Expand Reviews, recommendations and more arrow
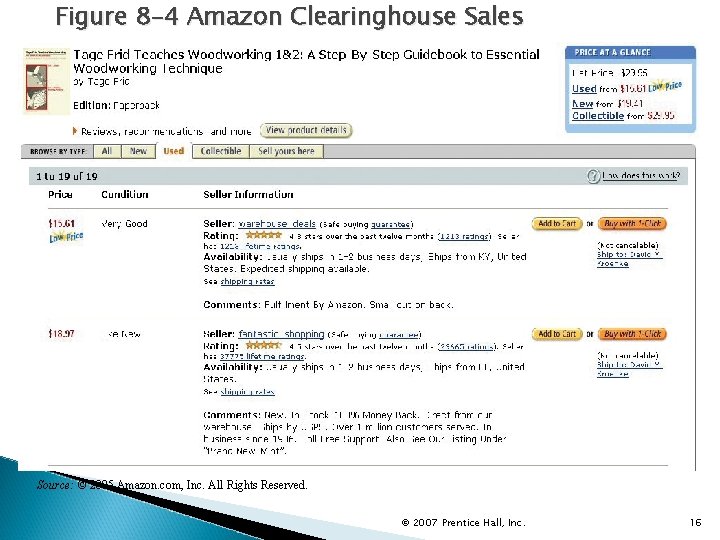The width and height of the screenshot is (720, 540). 76,131
